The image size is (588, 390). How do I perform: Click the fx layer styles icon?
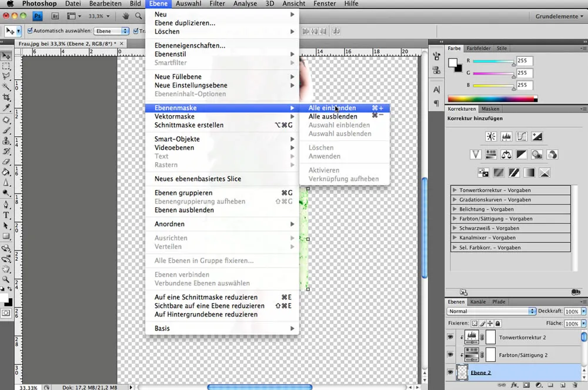[514, 385]
